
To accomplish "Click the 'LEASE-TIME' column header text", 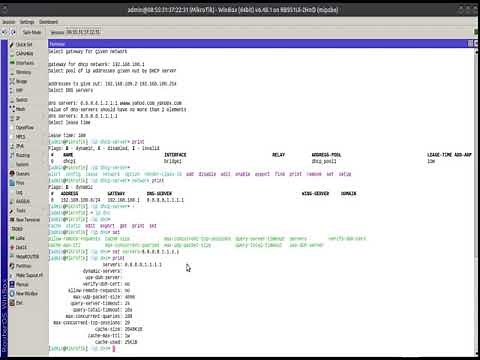I will [x=439, y=155].
